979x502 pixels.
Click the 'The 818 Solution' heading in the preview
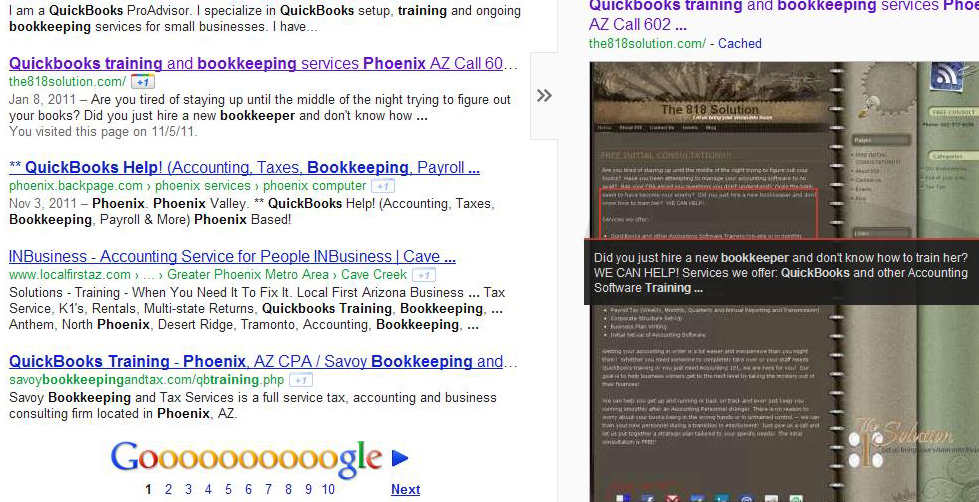pyautogui.click(x=710, y=109)
